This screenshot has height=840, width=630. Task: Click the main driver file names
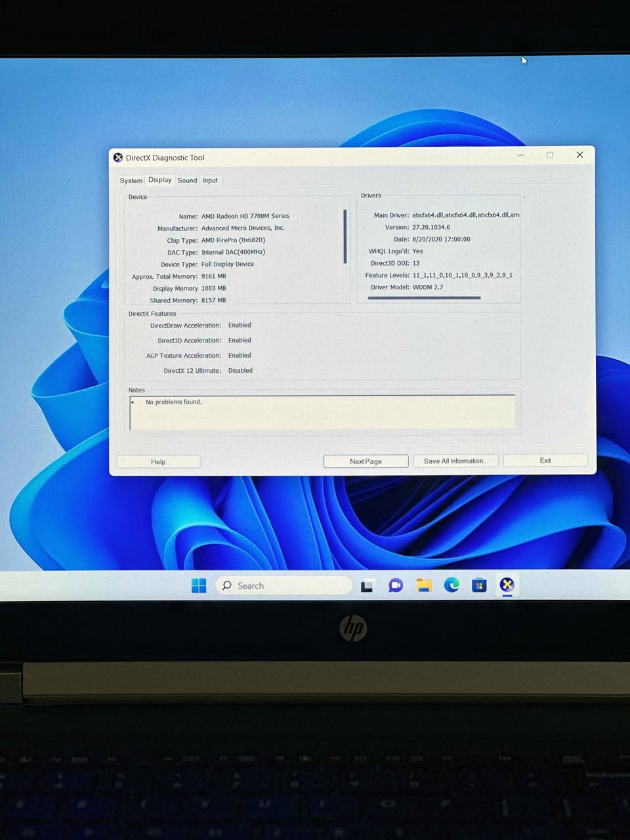[466, 215]
